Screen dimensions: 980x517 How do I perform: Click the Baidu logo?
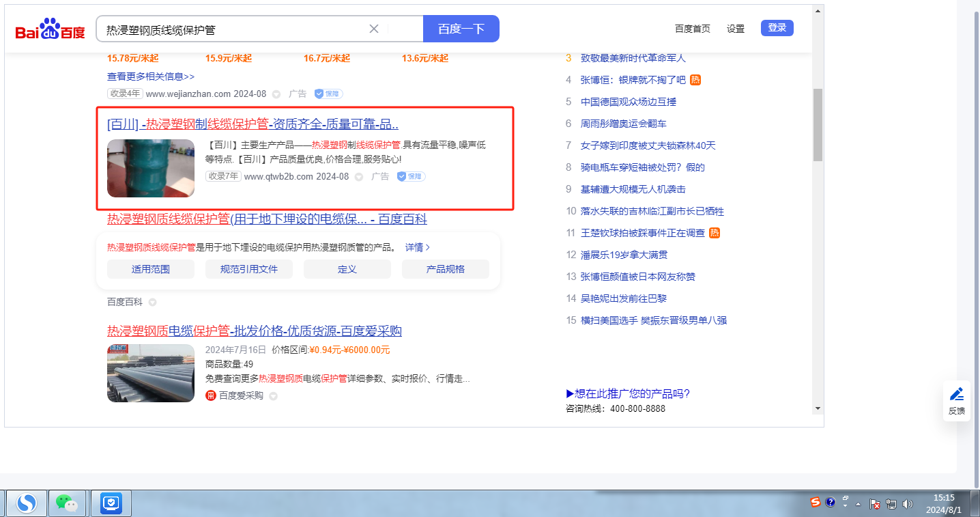pos(51,29)
